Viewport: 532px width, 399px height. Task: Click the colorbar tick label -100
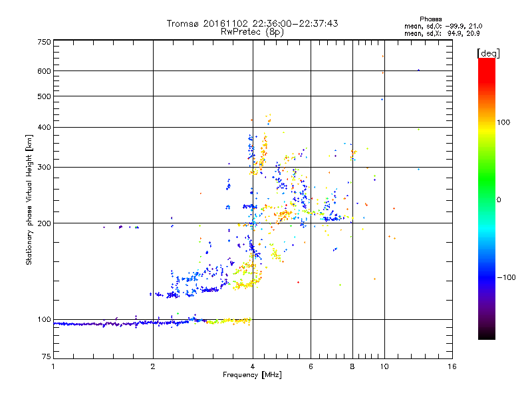pos(506,277)
